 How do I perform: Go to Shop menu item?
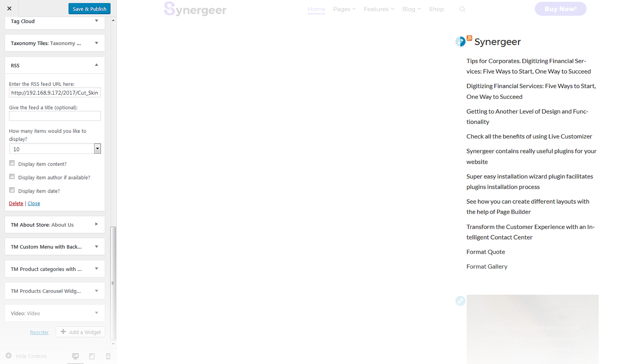coord(436,9)
